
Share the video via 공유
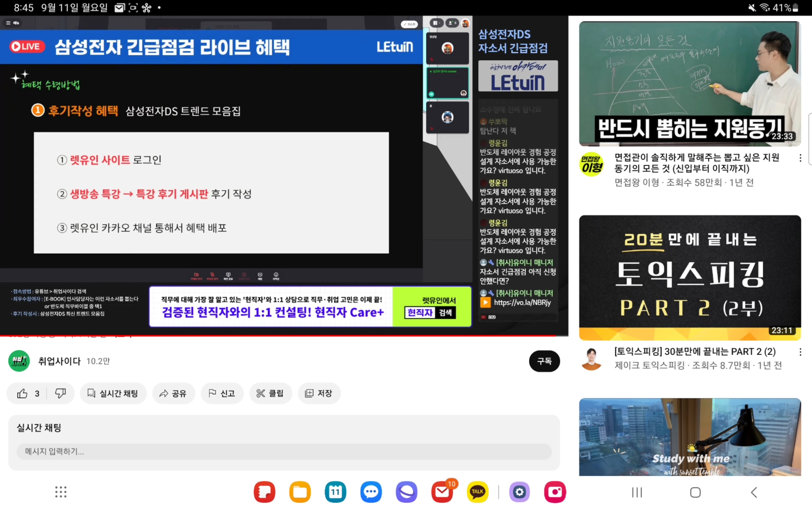(x=173, y=393)
